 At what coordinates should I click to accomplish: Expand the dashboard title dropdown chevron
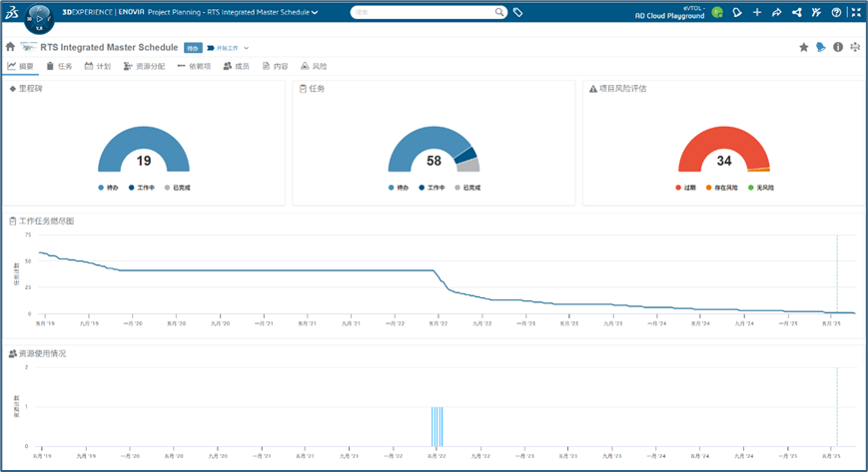[315, 12]
